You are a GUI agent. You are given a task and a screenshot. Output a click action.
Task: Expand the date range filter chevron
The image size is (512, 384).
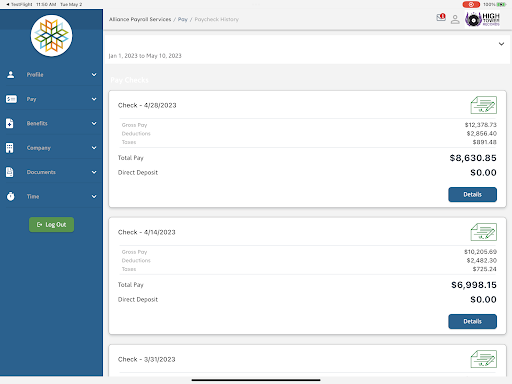501,44
